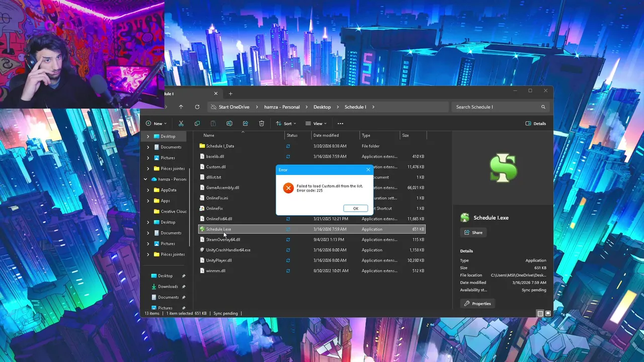Expand the Desktop tree node at top
This screenshot has width=644, height=362.
tap(148, 136)
